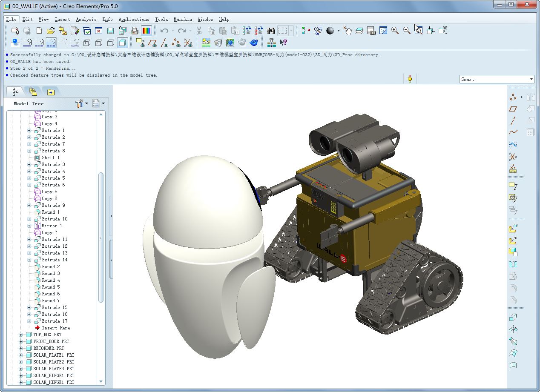Select the Datum Point tool in right toolbar
540x392 pixels.
(x=513, y=97)
